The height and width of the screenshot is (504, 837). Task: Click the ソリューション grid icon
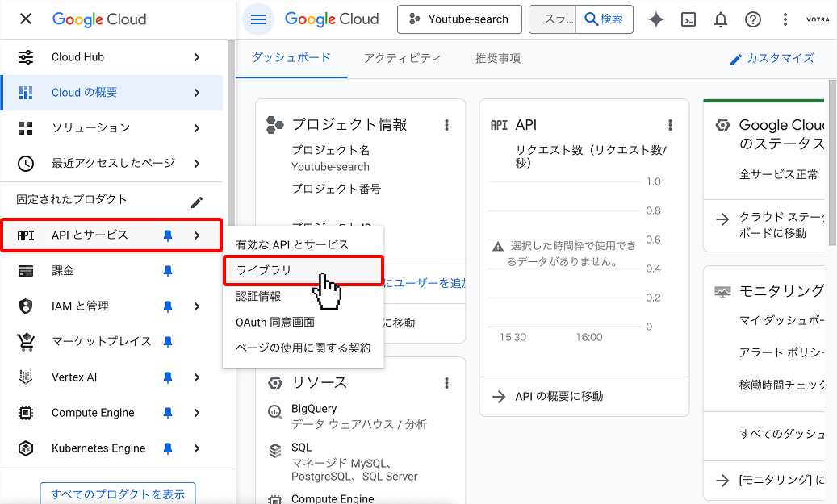tap(26, 128)
